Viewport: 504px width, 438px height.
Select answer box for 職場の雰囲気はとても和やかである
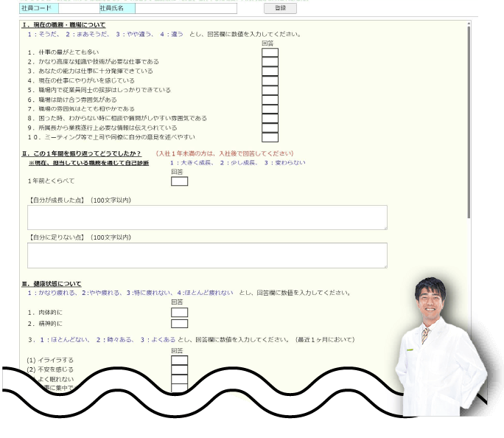(x=270, y=109)
